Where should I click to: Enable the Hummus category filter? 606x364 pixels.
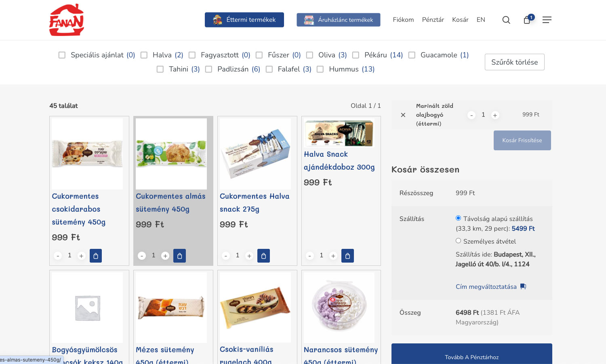click(x=320, y=69)
